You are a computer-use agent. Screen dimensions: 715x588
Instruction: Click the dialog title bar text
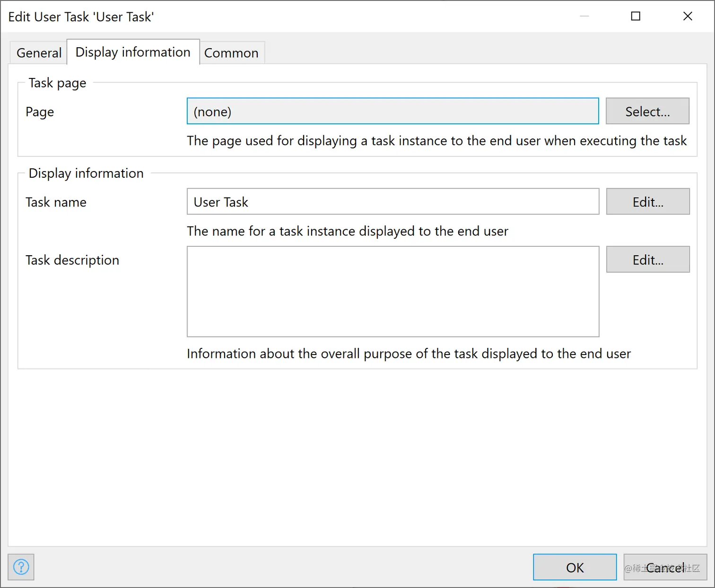[81, 17]
